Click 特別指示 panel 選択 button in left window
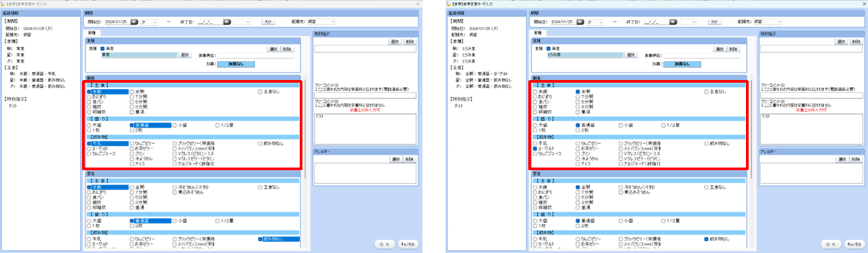The image size is (868, 253). click(x=395, y=42)
